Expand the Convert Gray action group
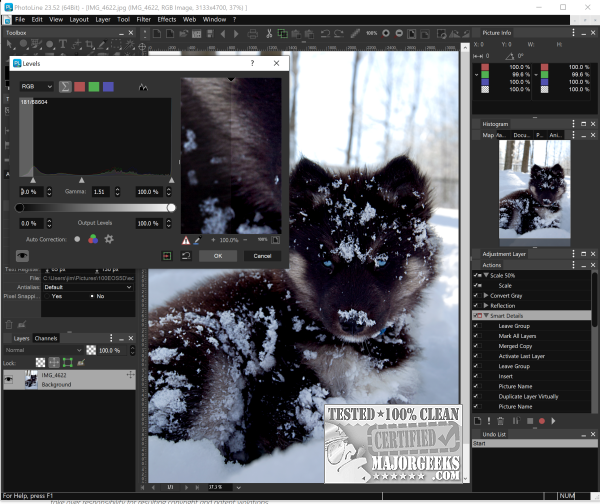This screenshot has height=504, width=600. pos(486,295)
